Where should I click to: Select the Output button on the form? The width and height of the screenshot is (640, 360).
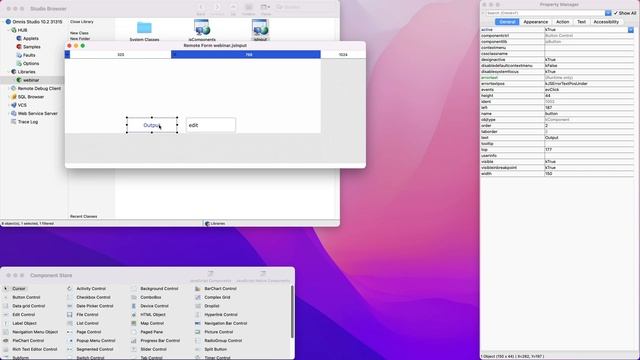click(152, 125)
